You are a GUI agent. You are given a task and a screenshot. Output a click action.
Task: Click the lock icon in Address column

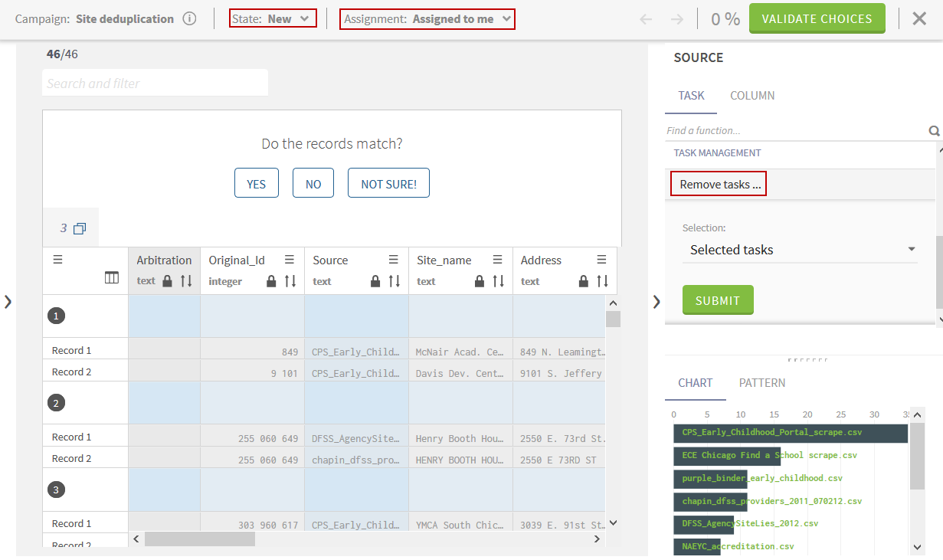(584, 281)
